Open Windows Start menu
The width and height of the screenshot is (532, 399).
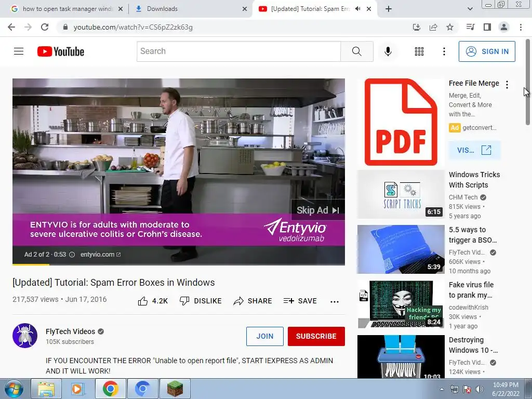[14, 389]
